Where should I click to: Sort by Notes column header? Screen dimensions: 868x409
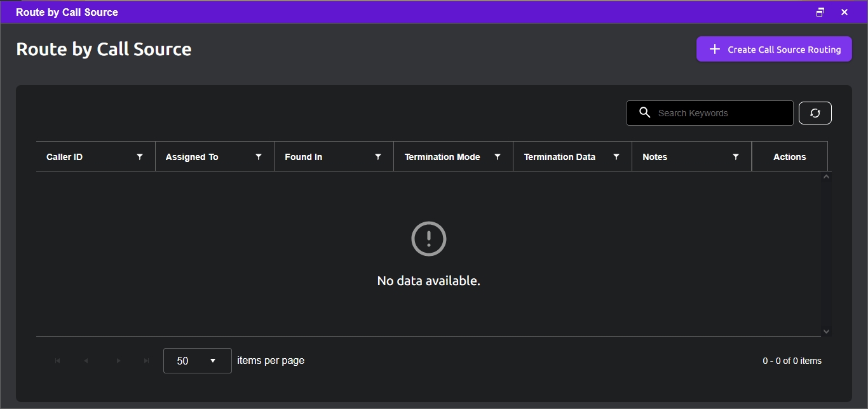655,157
